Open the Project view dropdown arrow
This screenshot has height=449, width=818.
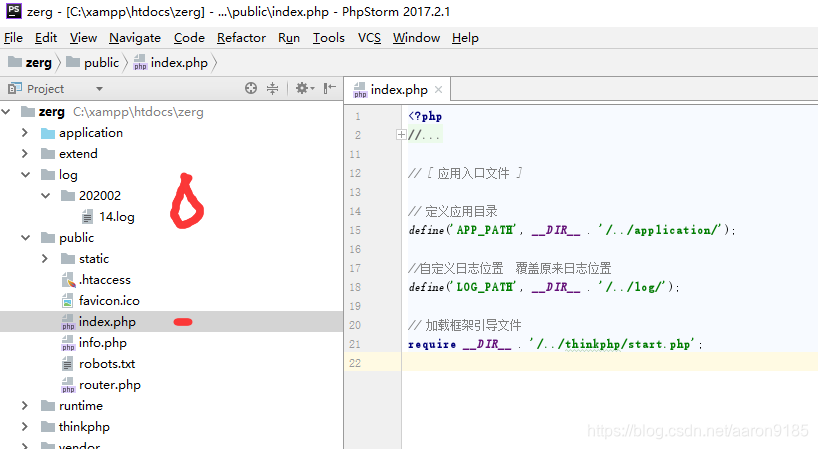point(99,89)
